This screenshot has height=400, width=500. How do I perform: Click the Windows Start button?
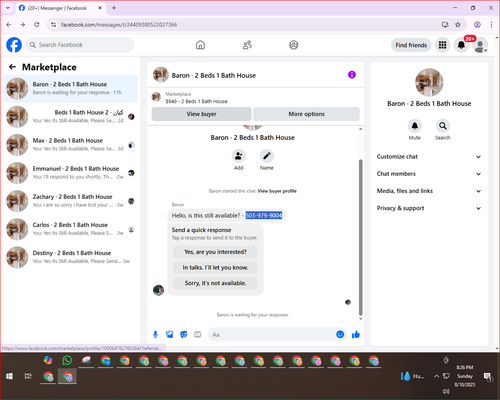click(9, 376)
